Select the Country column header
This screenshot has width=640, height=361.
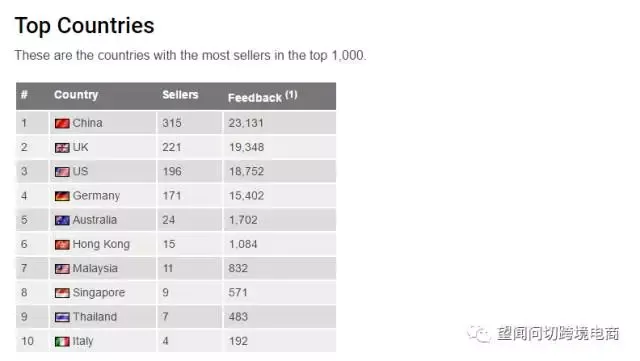point(76,95)
